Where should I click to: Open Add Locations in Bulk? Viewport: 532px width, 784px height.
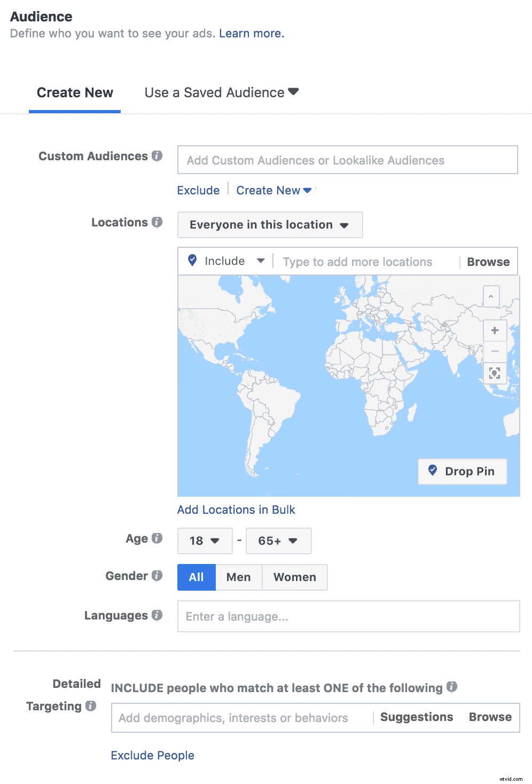pyautogui.click(x=236, y=509)
